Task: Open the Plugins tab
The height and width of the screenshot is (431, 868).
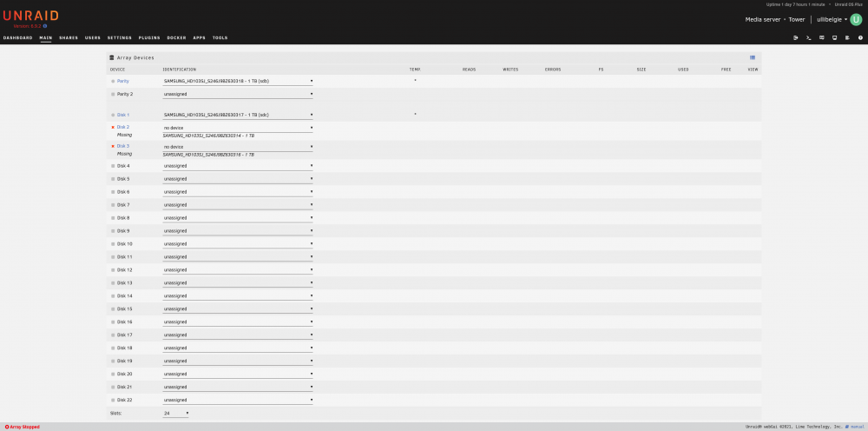Action: pos(149,37)
